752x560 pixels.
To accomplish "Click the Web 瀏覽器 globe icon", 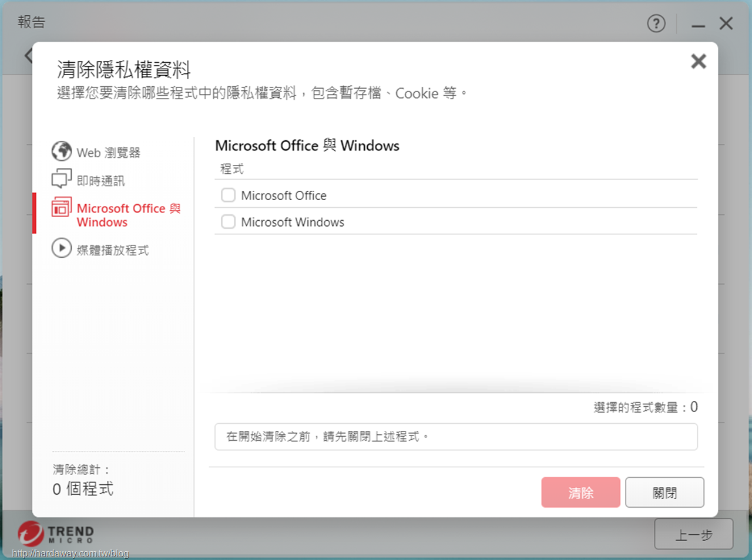I will [62, 151].
